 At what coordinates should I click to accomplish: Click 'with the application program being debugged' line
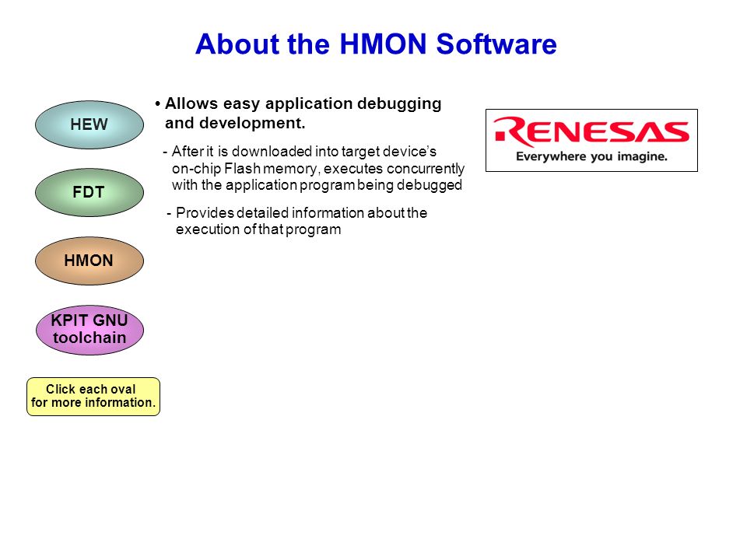tap(317, 185)
